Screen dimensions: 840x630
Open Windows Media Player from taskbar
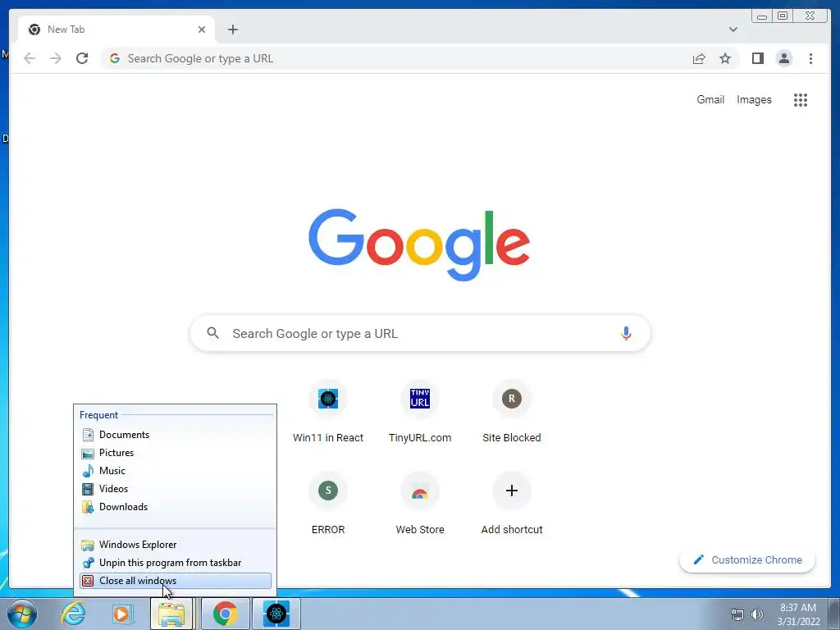122,614
